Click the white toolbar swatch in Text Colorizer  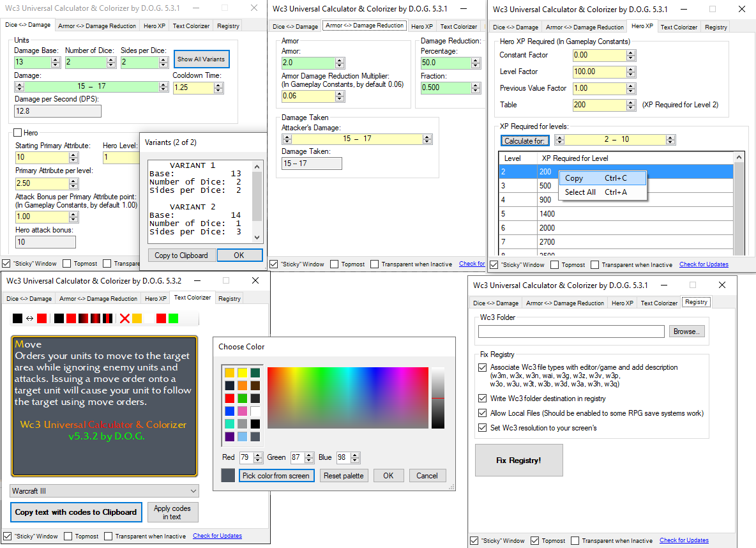pyautogui.click(x=149, y=318)
